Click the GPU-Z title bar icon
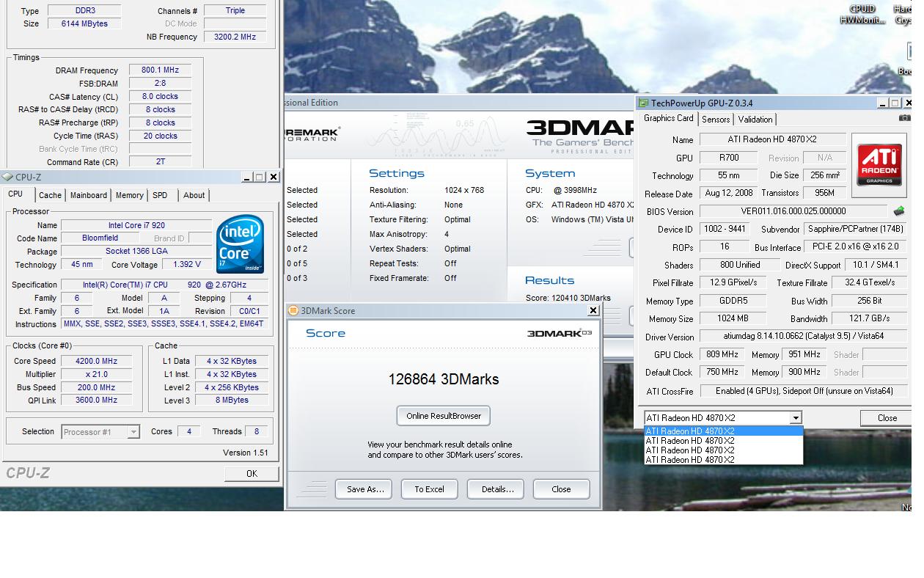Image resolution: width=924 pixels, height=578 pixels. (x=644, y=103)
